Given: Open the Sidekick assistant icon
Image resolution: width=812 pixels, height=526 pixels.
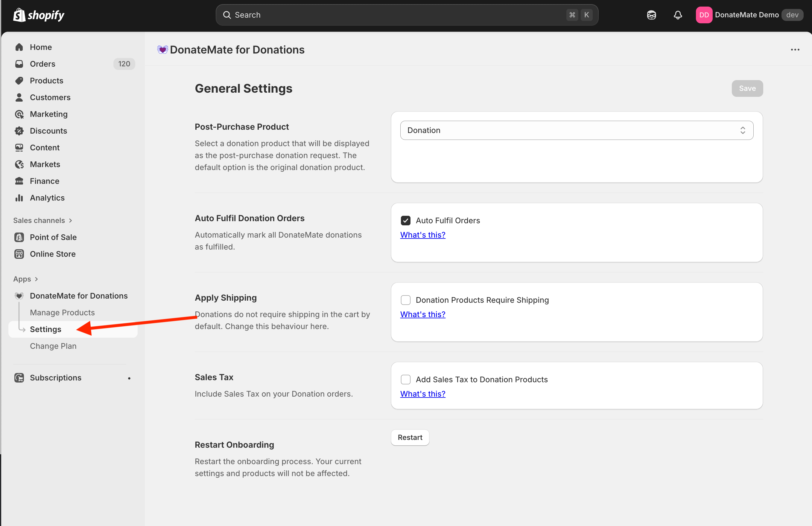Looking at the screenshot, I should (651, 15).
